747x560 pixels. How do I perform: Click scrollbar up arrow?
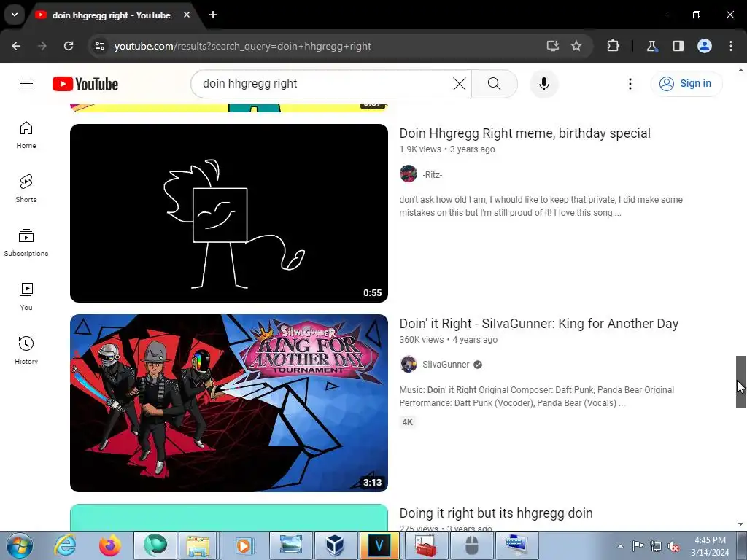point(740,70)
